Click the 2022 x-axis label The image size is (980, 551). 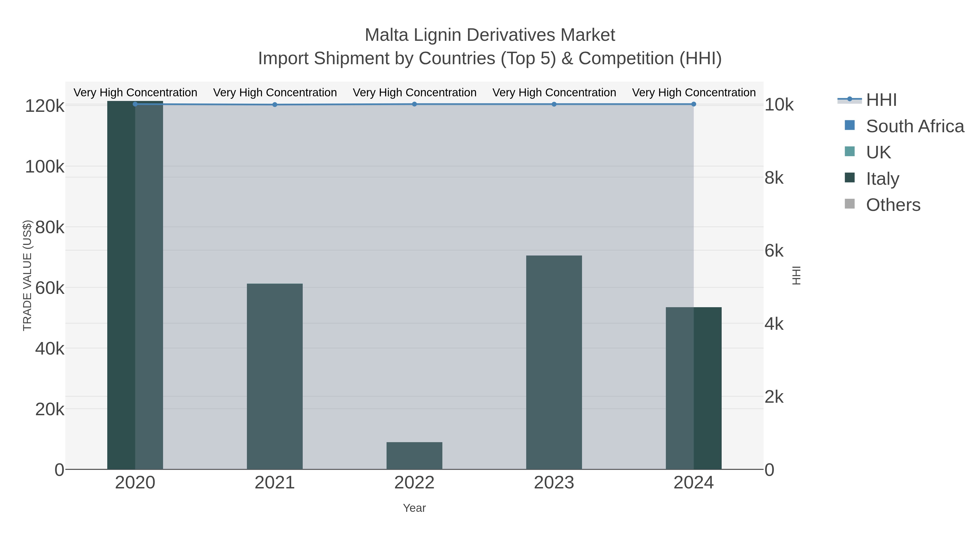point(414,483)
